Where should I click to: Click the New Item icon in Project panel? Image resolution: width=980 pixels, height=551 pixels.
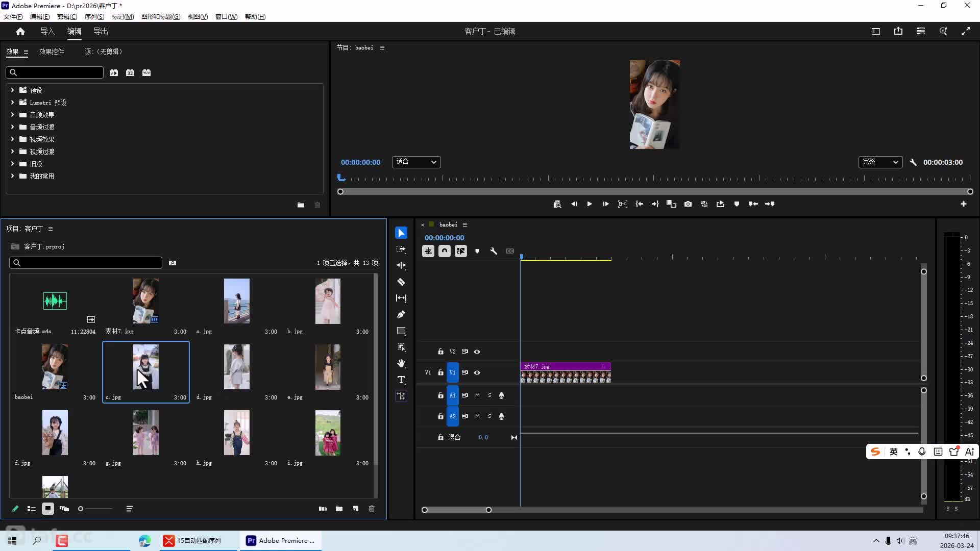[356, 509]
